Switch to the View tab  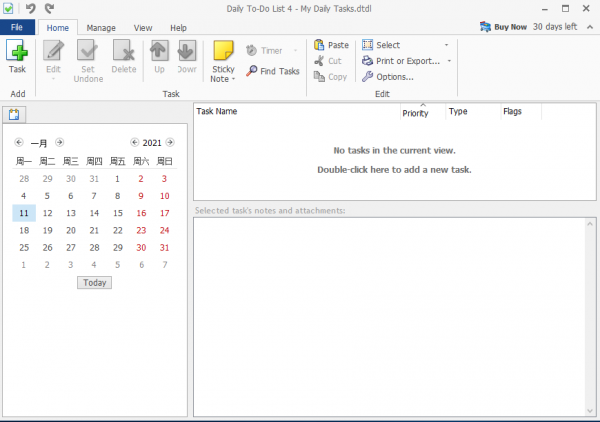(143, 28)
